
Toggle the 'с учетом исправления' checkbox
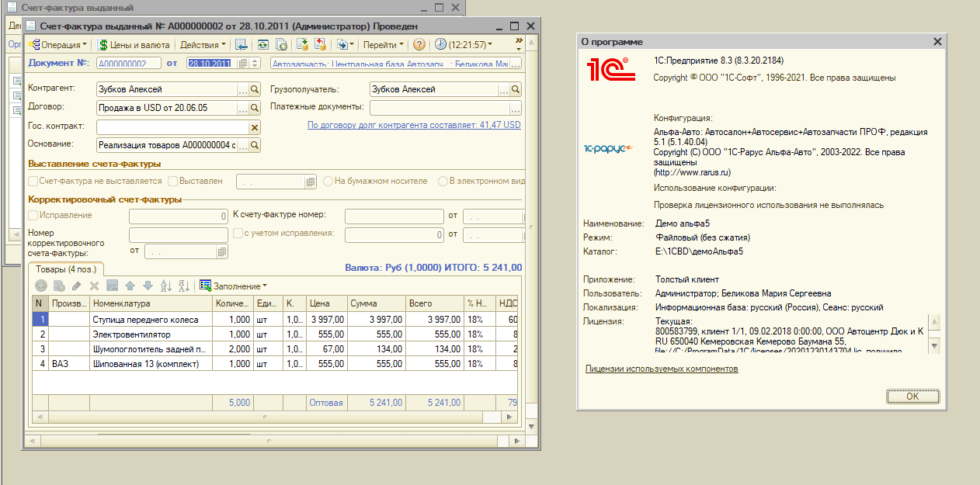(x=238, y=233)
